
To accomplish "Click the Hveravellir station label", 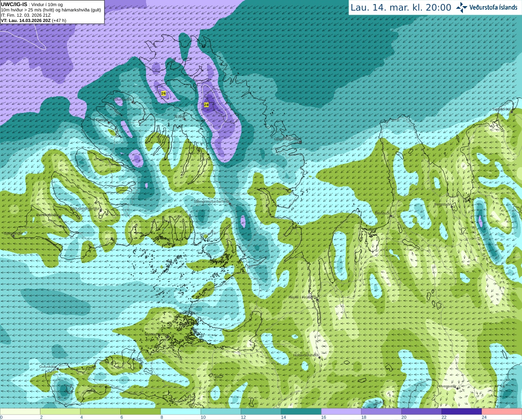I will pyautogui.click(x=447, y=386).
